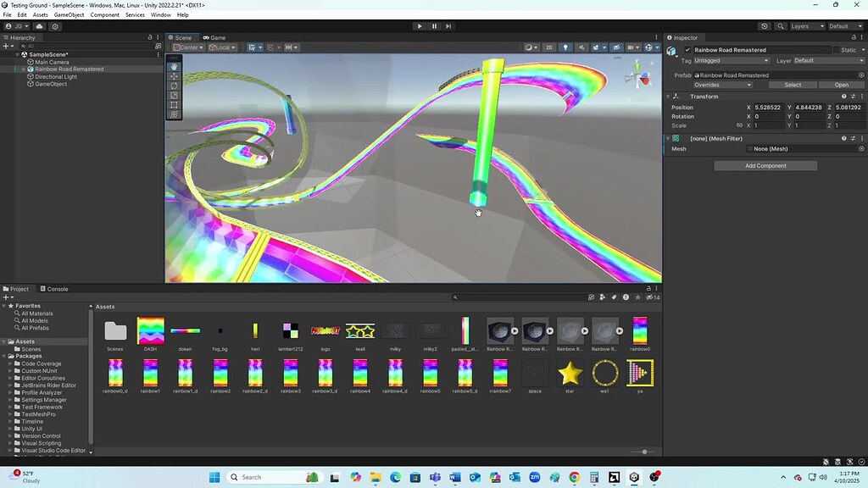Enable the Static checkbox in the Inspector
The image size is (868, 488).
pos(836,50)
